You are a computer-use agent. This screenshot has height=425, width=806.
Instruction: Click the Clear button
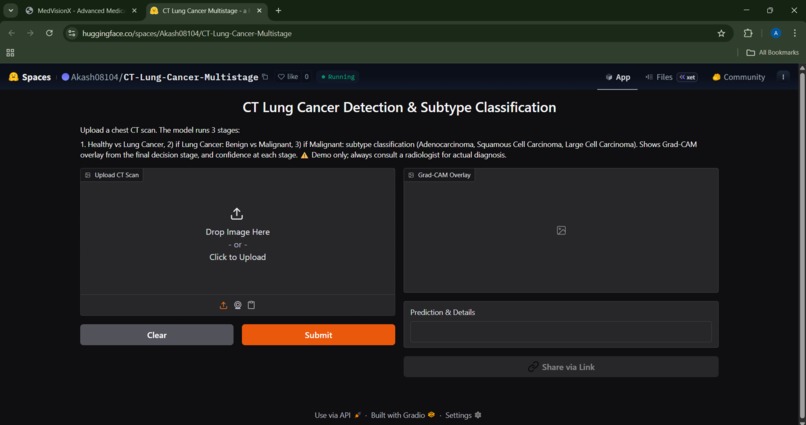[x=157, y=335]
